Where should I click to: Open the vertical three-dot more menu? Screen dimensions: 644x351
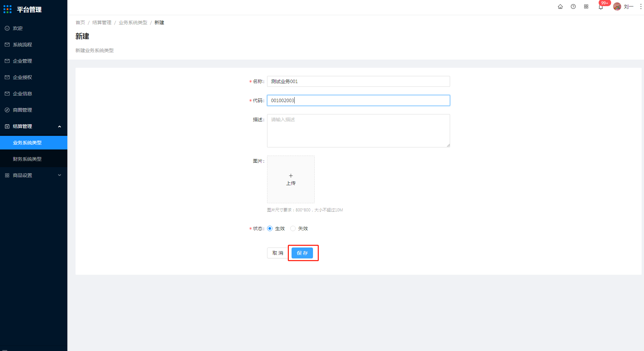pos(641,6)
